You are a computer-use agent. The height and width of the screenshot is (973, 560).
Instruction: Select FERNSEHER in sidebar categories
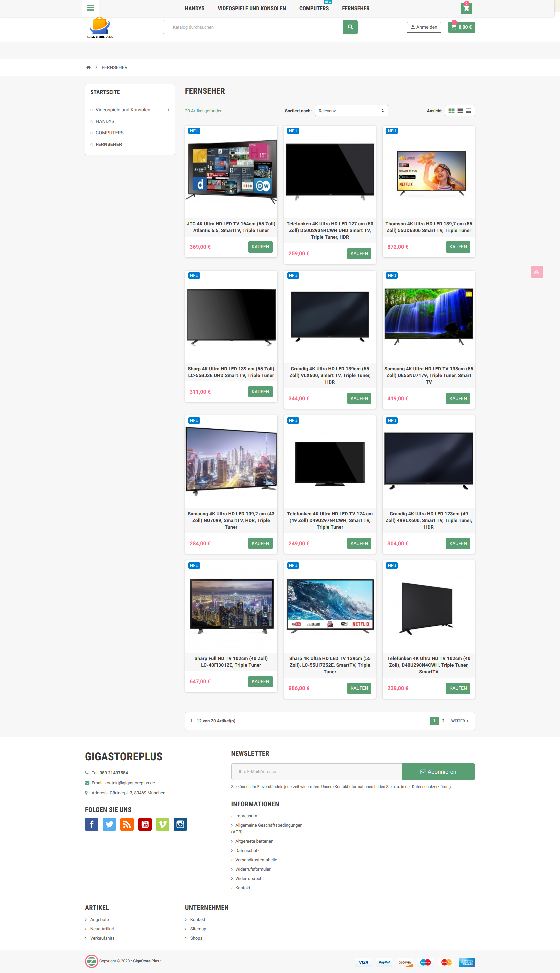click(x=109, y=144)
